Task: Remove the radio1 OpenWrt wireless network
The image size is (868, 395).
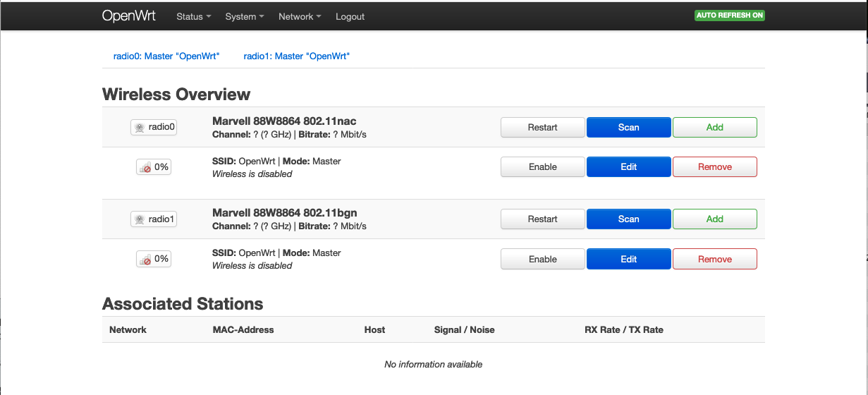Action: pyautogui.click(x=714, y=259)
